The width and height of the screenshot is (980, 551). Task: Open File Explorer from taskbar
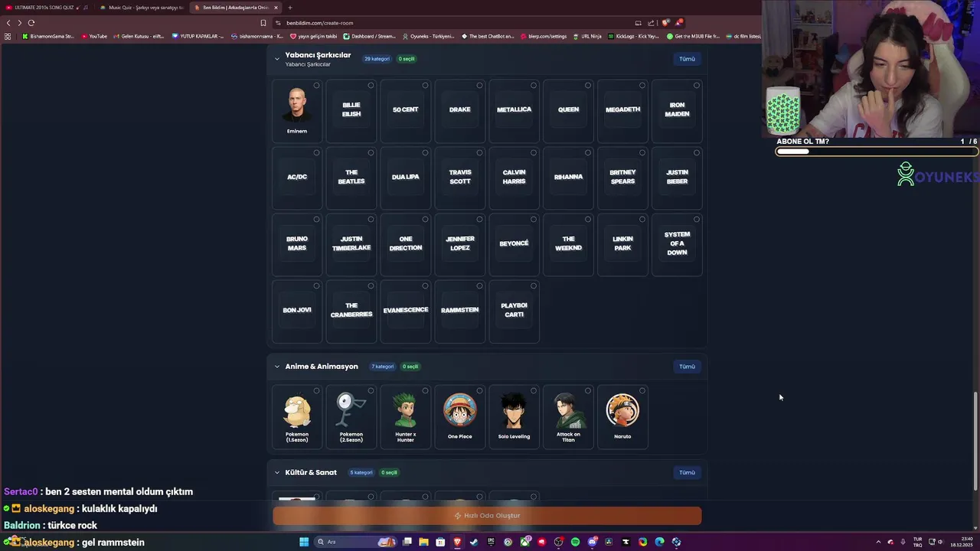(x=423, y=542)
